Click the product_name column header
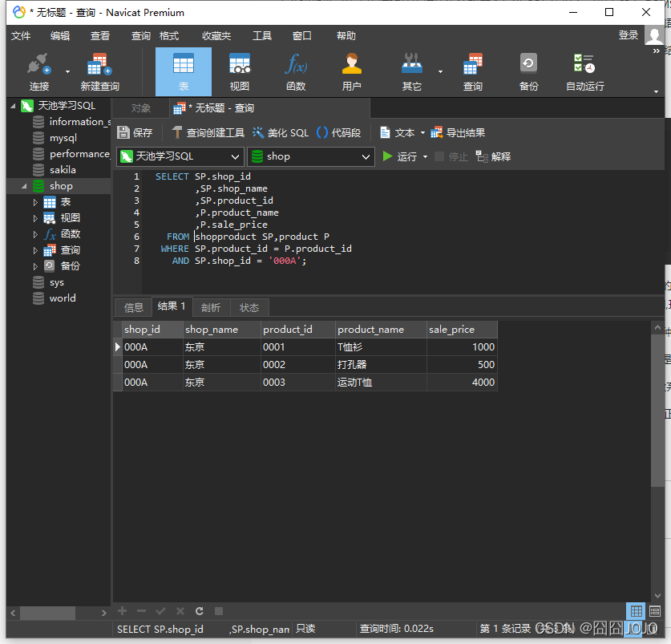This screenshot has height=644, width=671. click(381, 330)
